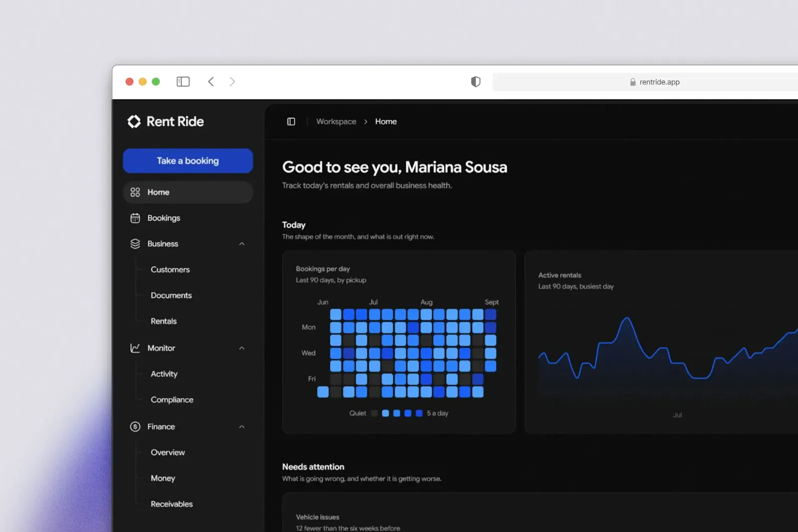Click the Bookings calendar icon
Viewport: 798px width, 532px height.
click(135, 218)
